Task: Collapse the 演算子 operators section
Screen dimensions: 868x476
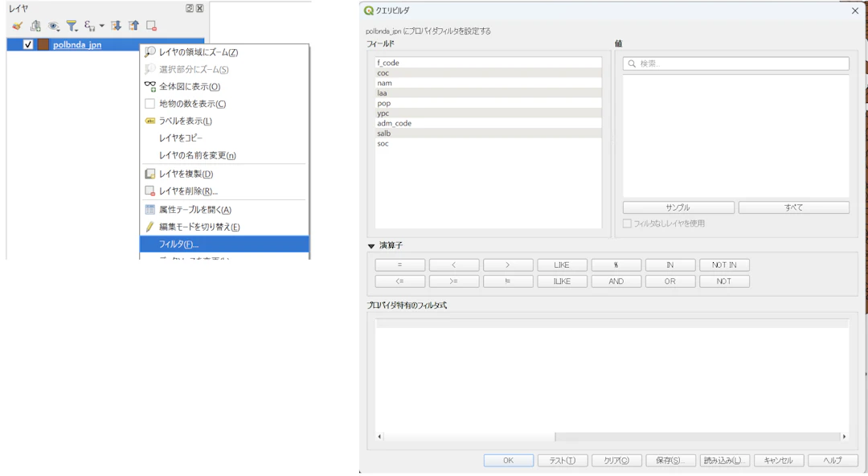Action: (x=371, y=245)
